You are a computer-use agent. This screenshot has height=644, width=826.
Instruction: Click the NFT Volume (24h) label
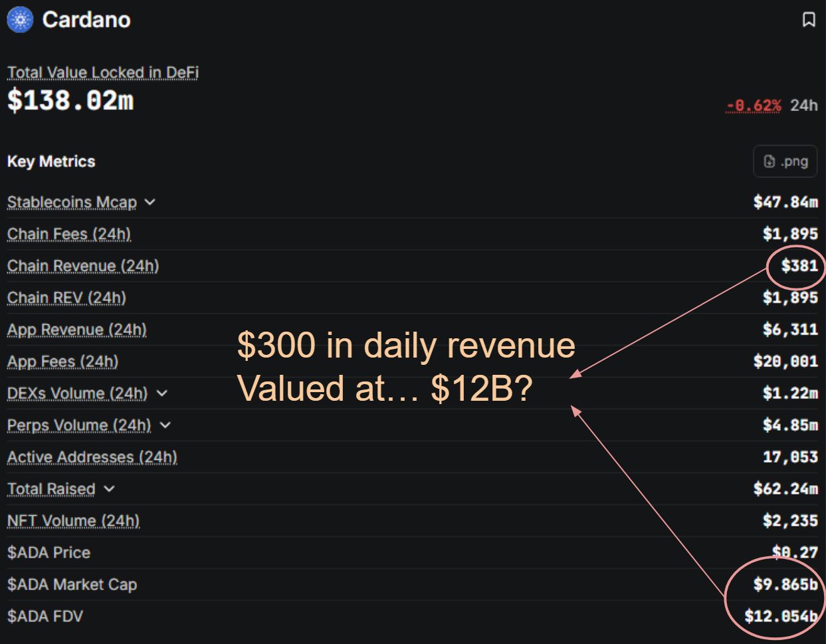point(74,521)
